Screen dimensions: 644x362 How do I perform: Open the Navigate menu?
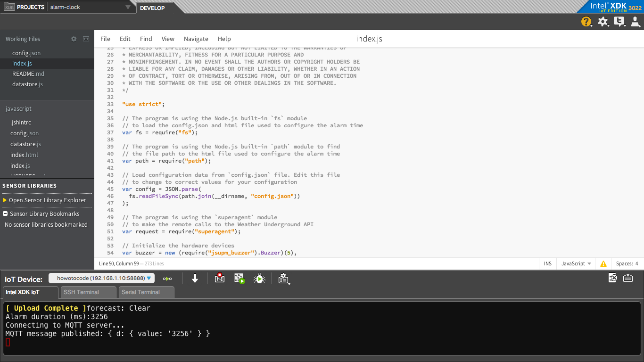point(196,39)
